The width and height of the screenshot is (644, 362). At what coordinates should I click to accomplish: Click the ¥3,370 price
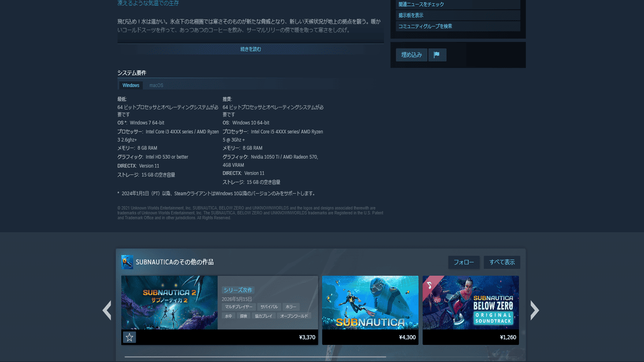pos(307,337)
